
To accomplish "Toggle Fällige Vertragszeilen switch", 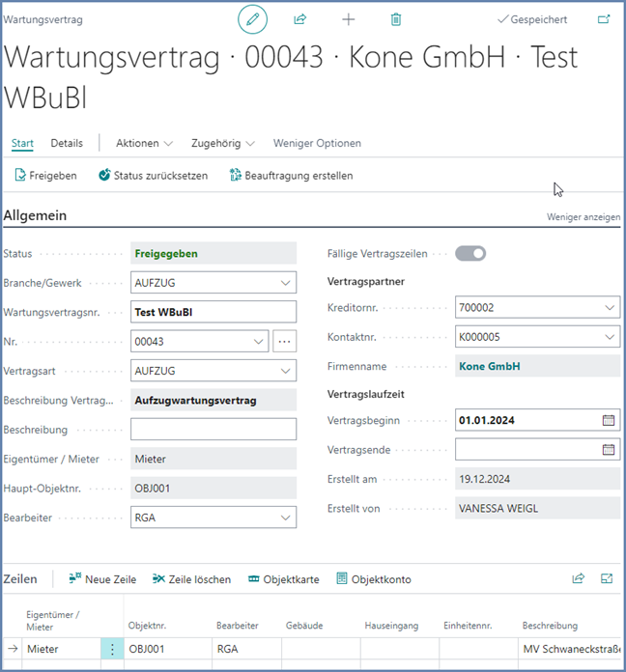I will tap(470, 253).
